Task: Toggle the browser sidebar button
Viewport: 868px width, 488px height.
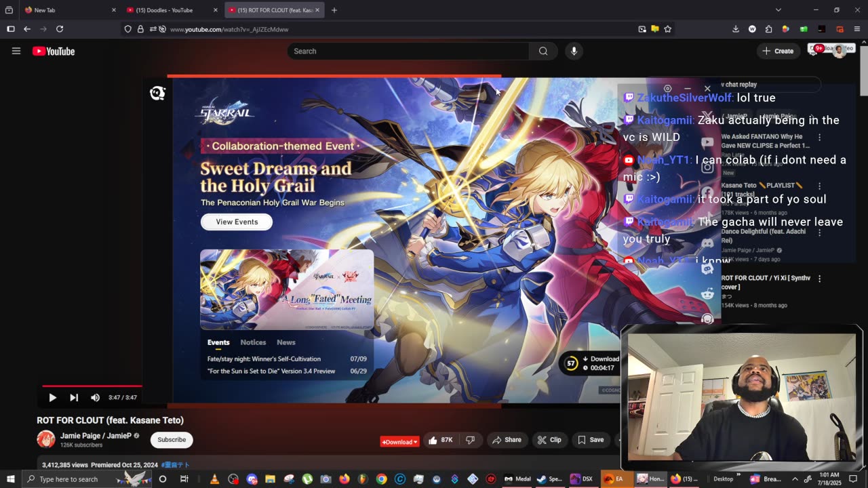Action: coord(10,29)
